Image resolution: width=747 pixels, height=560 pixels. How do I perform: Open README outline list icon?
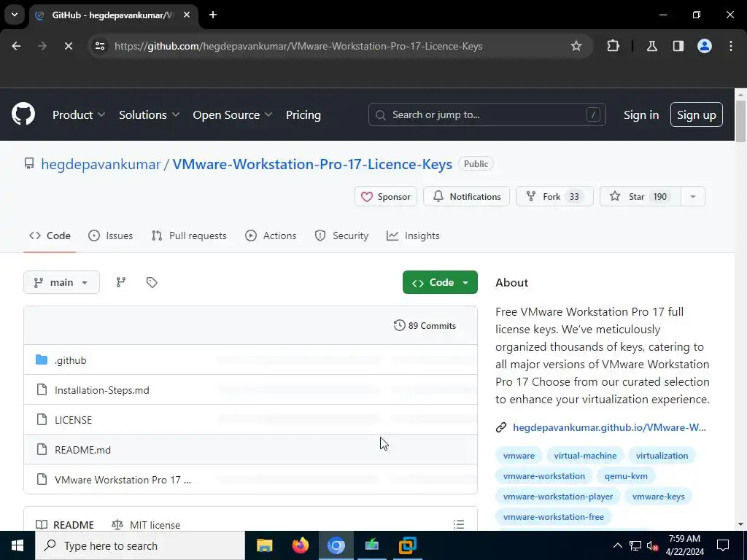pyautogui.click(x=458, y=524)
